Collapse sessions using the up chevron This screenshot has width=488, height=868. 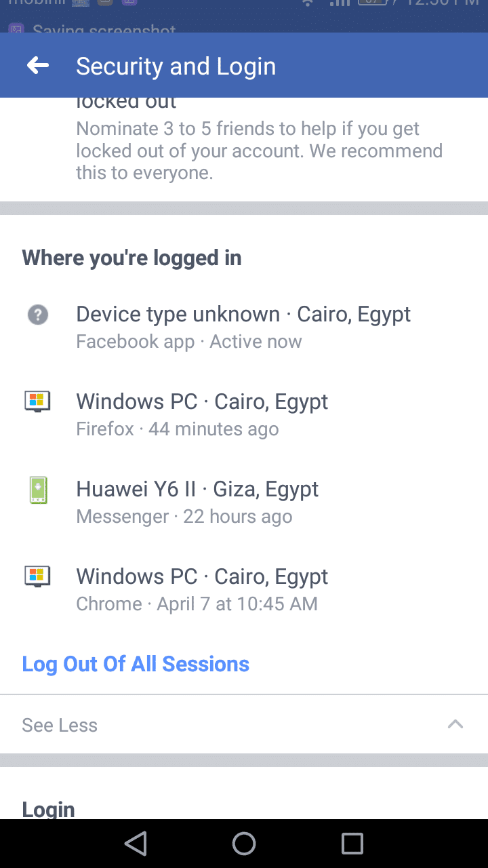(455, 724)
